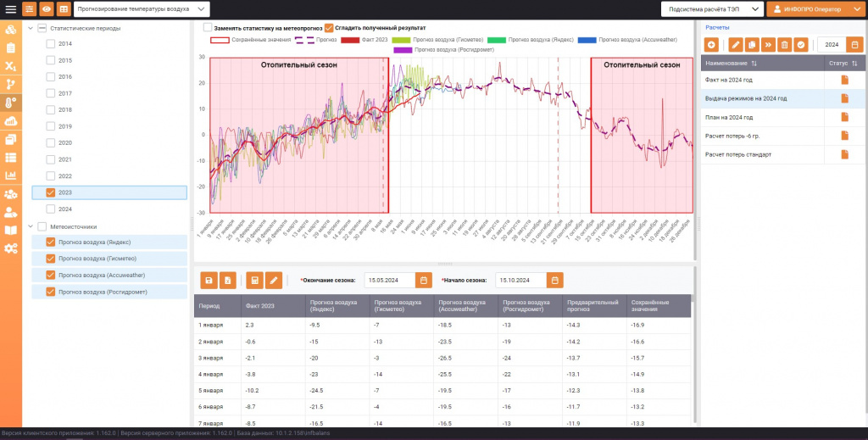Select 'План на 2024 год' calculation row

pos(782,117)
